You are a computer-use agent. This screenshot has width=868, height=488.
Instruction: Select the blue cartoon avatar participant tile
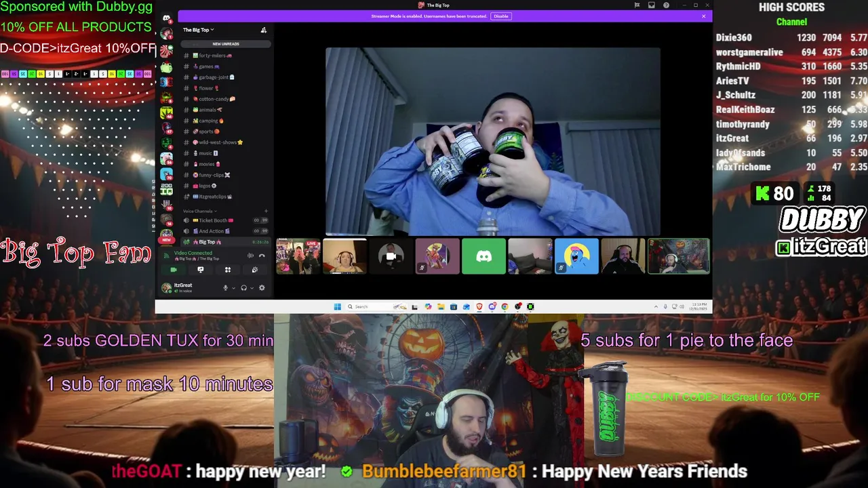[x=576, y=256]
